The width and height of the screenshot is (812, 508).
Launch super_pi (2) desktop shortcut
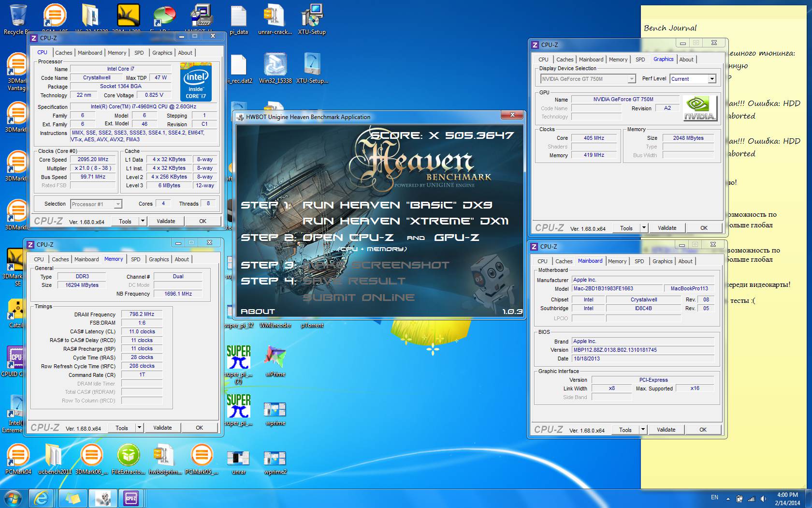pos(238,364)
